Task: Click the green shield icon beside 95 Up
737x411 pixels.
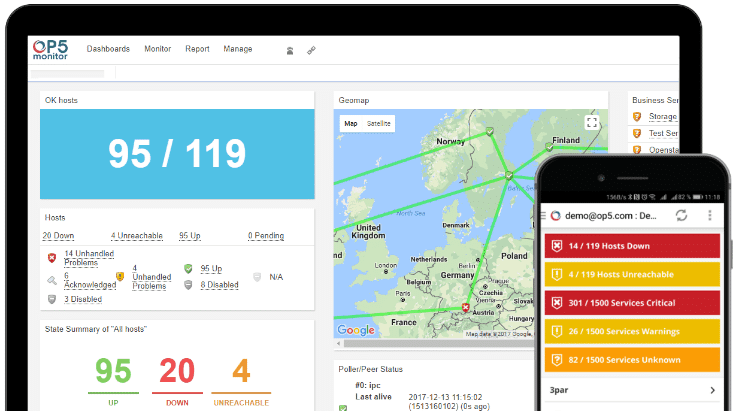Action: (x=188, y=269)
